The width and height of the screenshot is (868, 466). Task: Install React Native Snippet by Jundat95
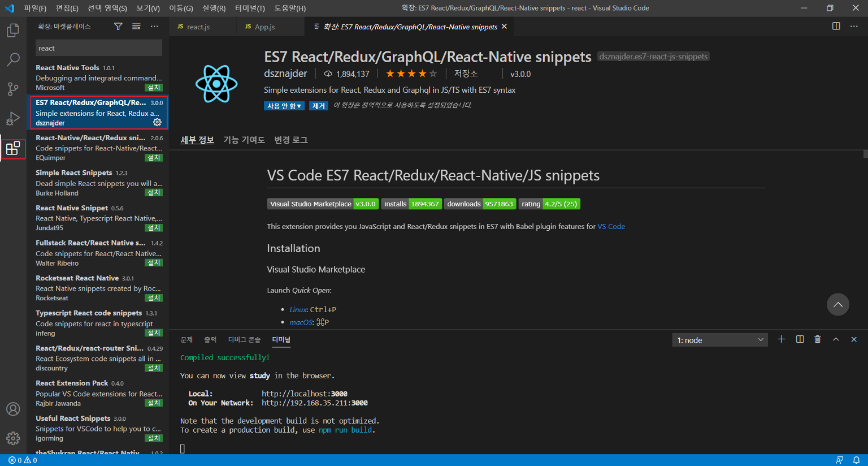click(154, 228)
